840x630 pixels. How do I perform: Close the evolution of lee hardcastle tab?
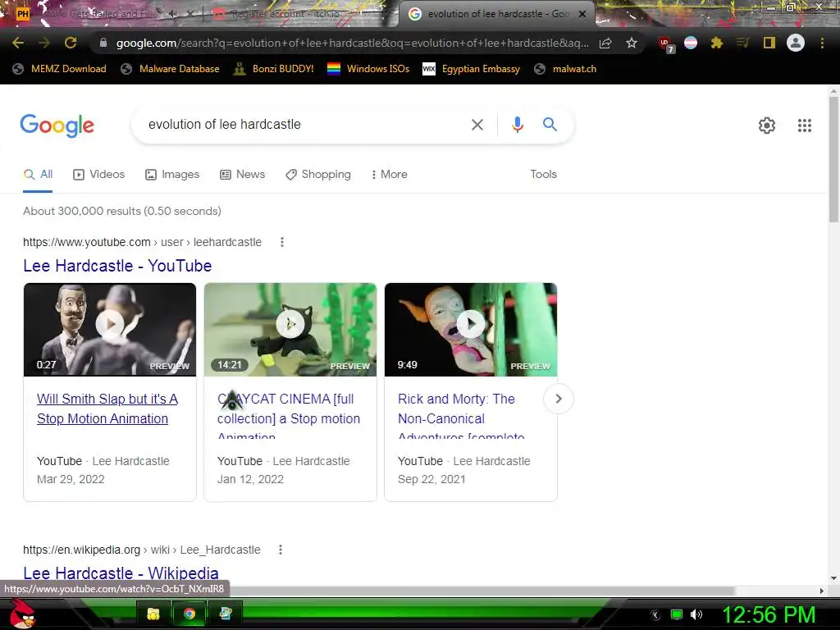(x=582, y=14)
